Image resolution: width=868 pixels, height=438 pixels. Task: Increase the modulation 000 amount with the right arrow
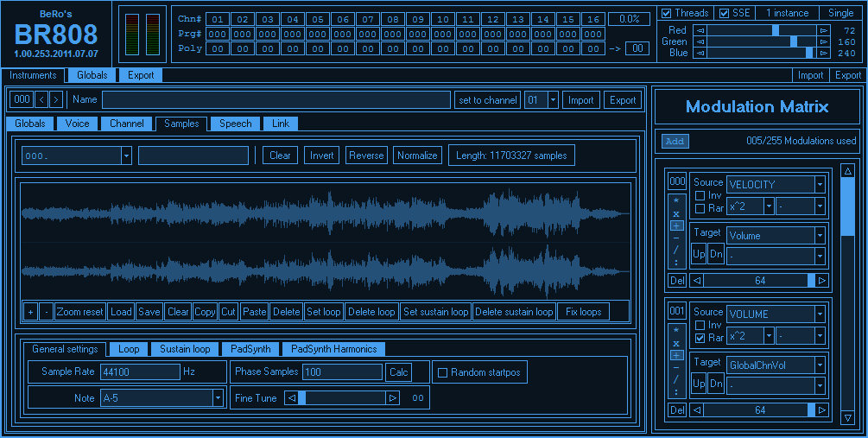coord(822,281)
